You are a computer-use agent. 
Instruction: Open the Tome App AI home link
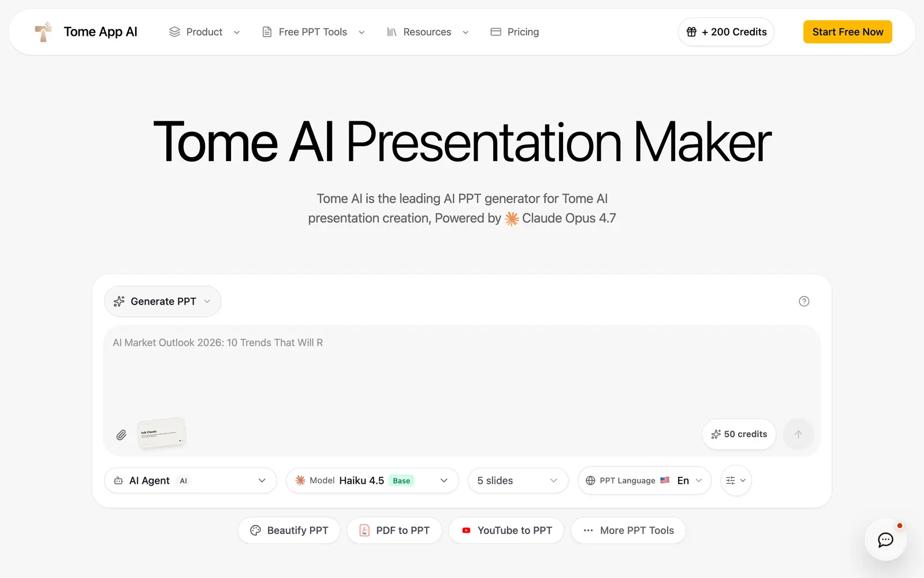[x=86, y=32]
